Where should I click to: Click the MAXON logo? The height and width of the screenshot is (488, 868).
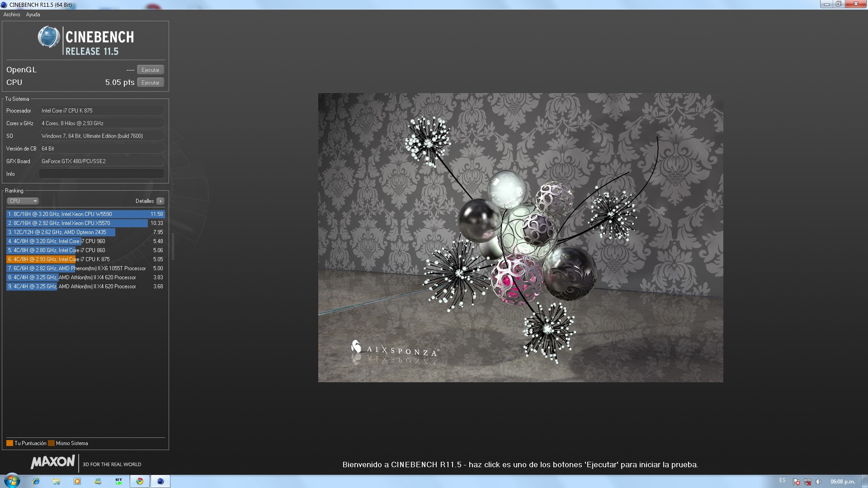tap(52, 462)
